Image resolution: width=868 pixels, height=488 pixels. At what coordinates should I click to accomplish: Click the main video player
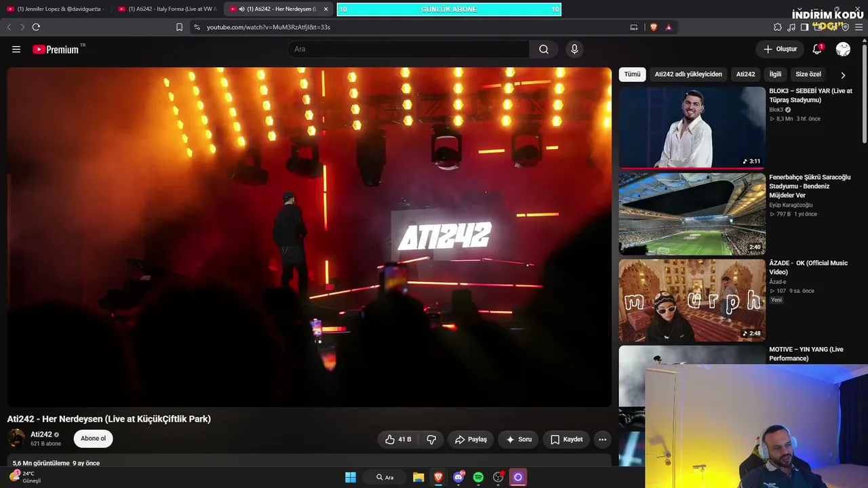[309, 237]
